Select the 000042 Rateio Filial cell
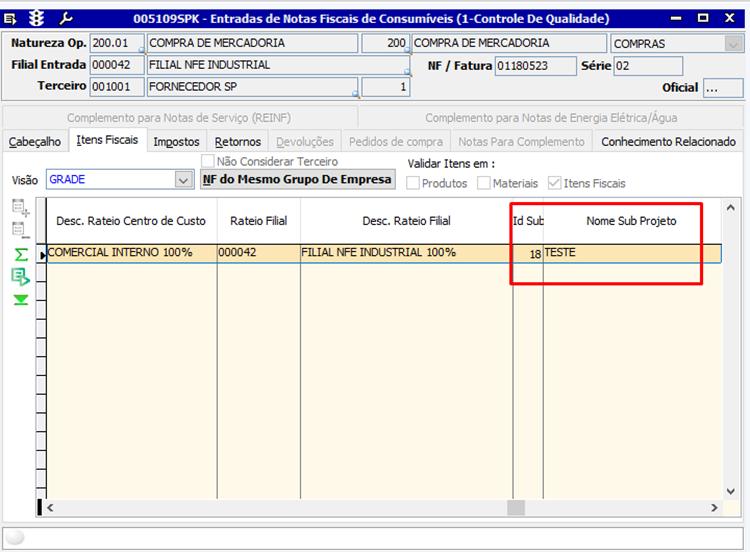The width and height of the screenshot is (750, 552). pos(259,253)
